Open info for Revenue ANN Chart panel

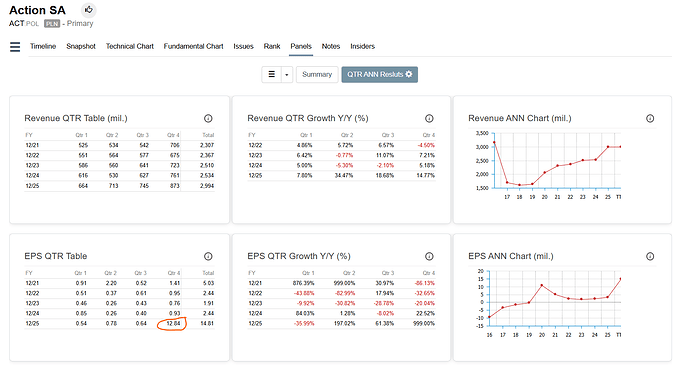click(650, 118)
